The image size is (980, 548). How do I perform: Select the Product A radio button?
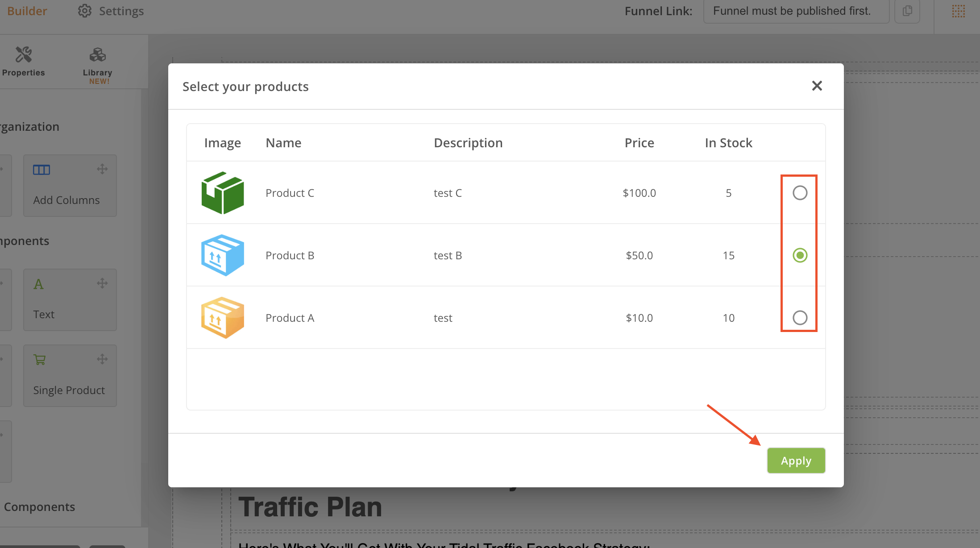tap(800, 318)
